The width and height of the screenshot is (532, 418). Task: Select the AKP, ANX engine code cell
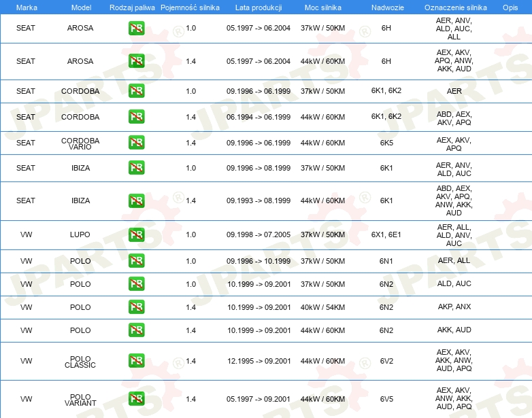454,307
